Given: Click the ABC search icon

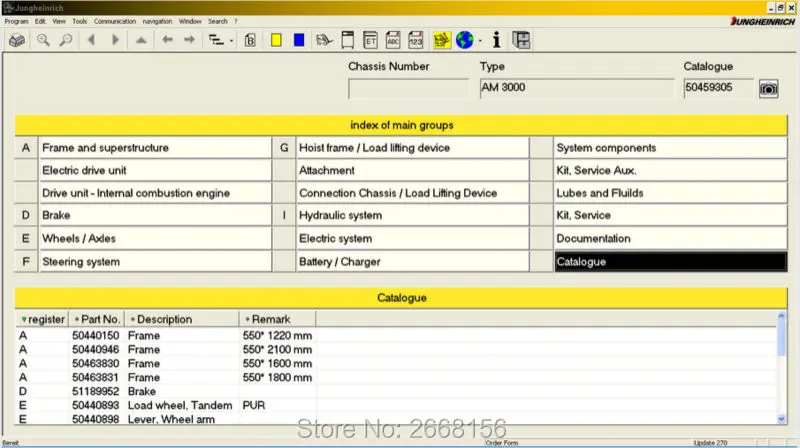Looking at the screenshot, I should pyautogui.click(x=393, y=40).
